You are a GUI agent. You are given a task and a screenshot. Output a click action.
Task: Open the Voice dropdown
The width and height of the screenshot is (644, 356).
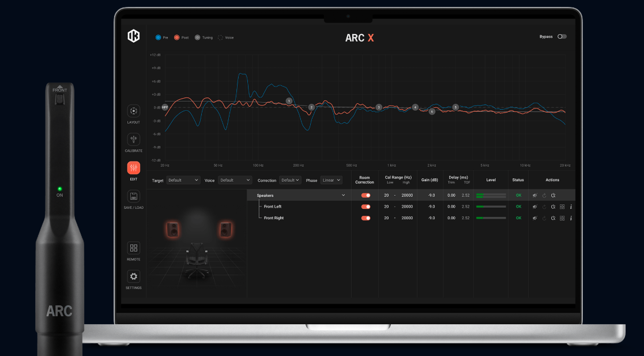(x=235, y=181)
